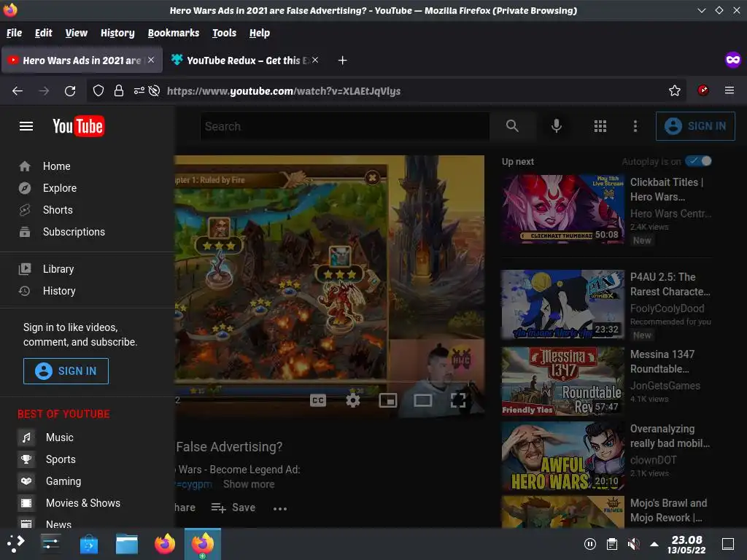Open the YouTube apps grid
The image size is (747, 560).
600,126
